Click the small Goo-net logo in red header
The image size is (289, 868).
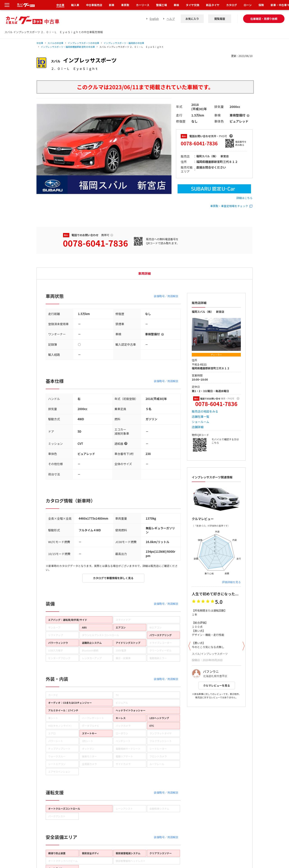26,5
